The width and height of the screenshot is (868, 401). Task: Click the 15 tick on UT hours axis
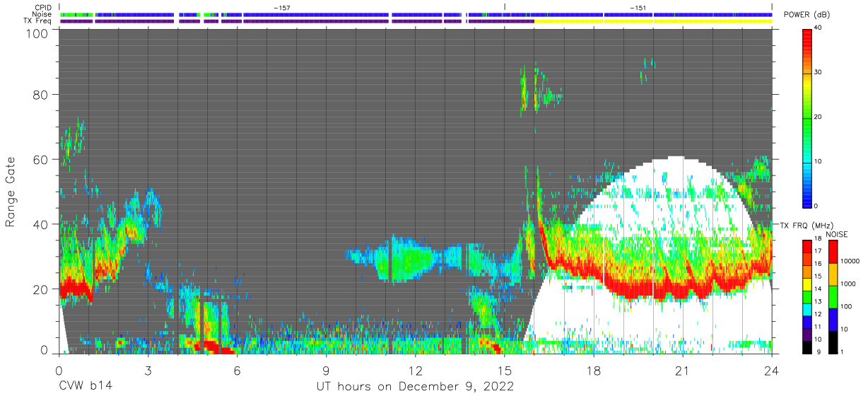pyautogui.click(x=504, y=370)
